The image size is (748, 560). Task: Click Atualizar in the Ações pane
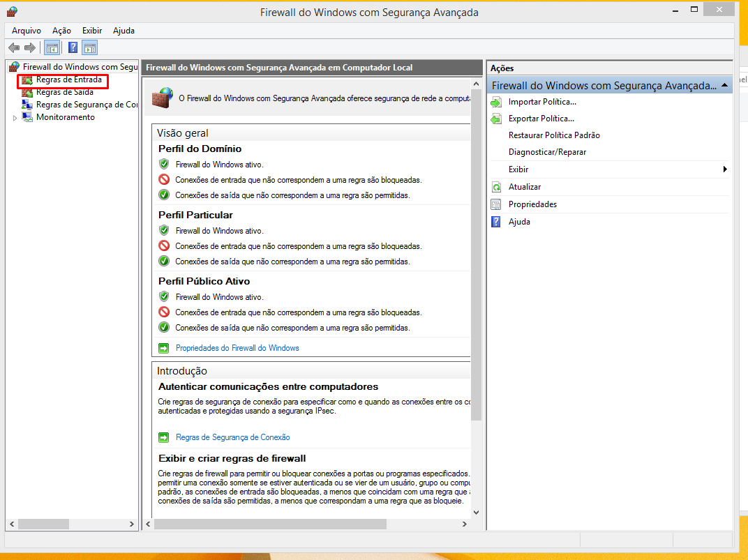coord(525,187)
